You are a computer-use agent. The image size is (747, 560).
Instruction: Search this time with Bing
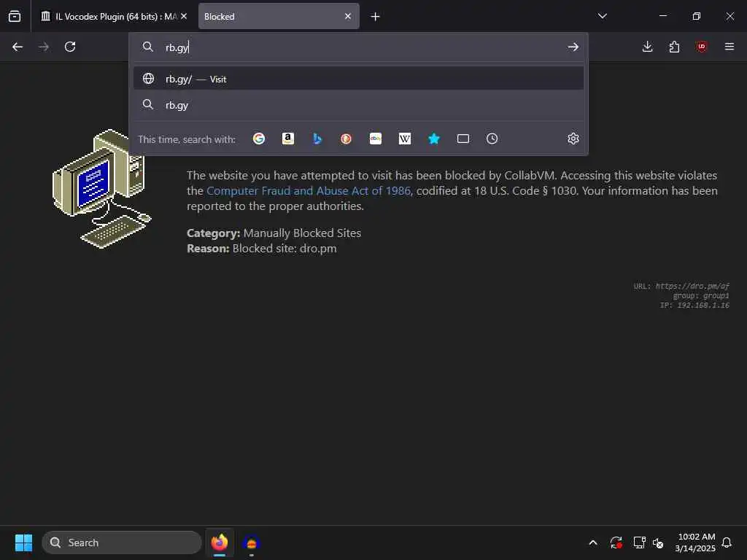click(317, 139)
